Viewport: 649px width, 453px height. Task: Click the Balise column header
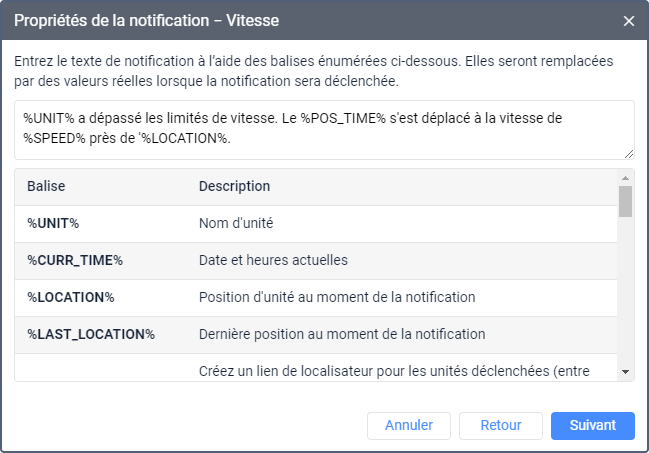pyautogui.click(x=46, y=187)
